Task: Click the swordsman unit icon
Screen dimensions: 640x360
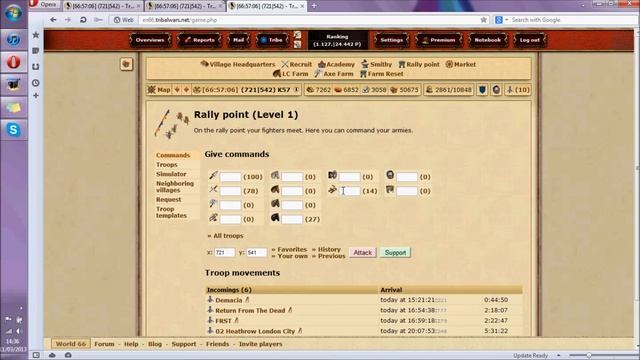Action: click(213, 189)
